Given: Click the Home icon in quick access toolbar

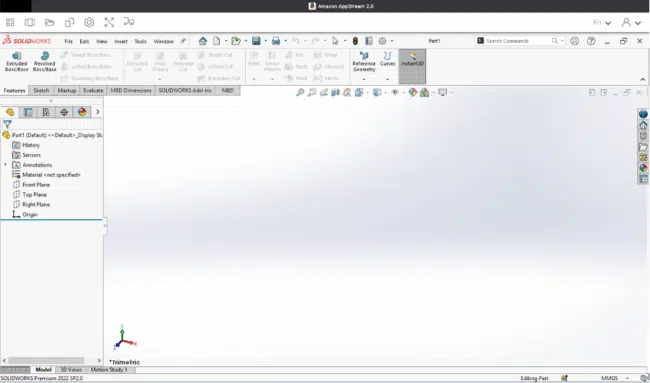Looking at the screenshot, I should 203,41.
